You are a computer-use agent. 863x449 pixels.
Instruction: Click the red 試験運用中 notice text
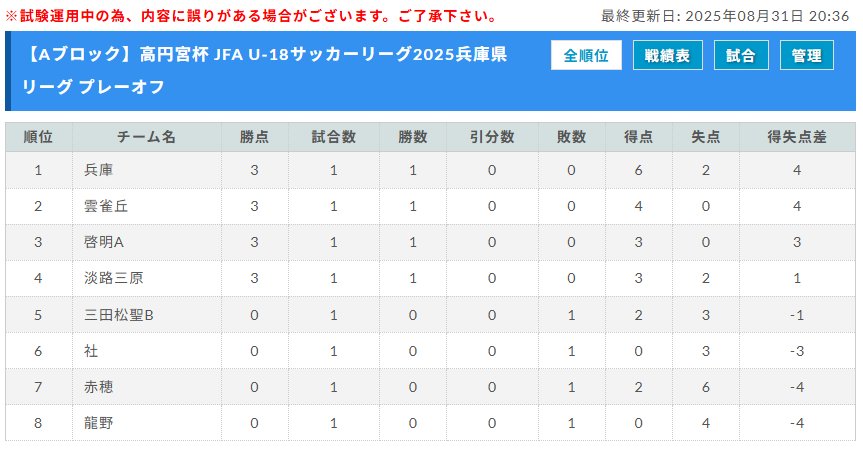[251, 16]
